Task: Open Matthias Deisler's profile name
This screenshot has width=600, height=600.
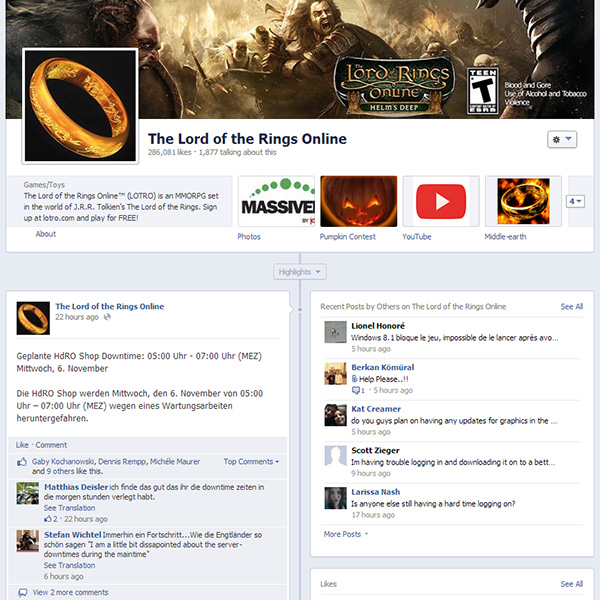Action: [x=76, y=487]
